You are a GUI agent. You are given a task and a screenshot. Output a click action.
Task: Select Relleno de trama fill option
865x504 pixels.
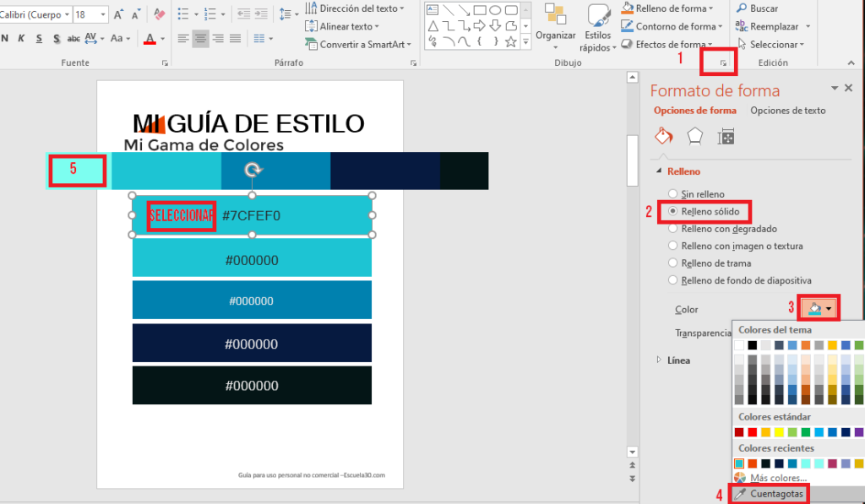pos(673,263)
